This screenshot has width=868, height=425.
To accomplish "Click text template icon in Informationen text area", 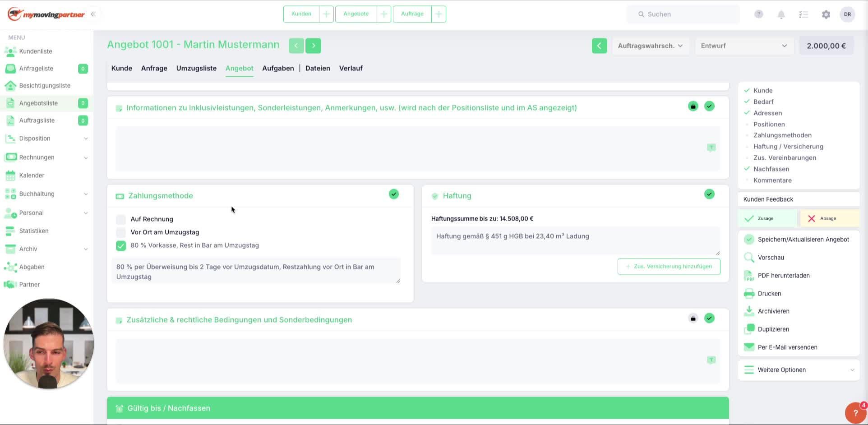I will pyautogui.click(x=711, y=148).
